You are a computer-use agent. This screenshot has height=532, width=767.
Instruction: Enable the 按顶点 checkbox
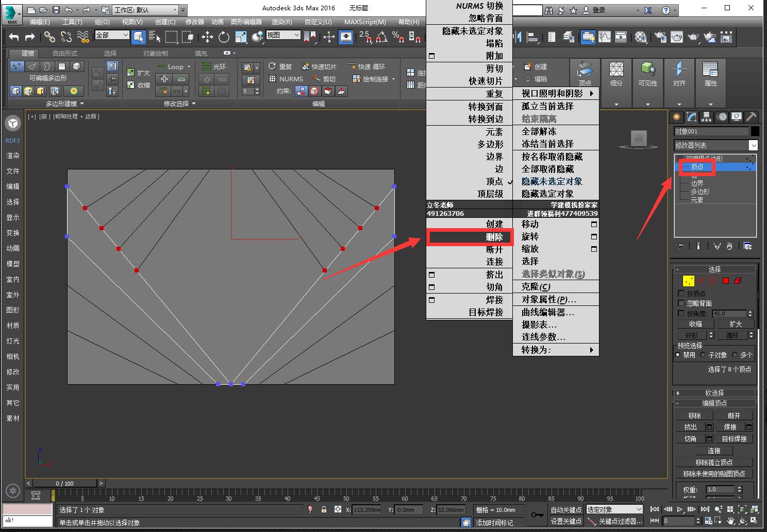tap(681, 293)
